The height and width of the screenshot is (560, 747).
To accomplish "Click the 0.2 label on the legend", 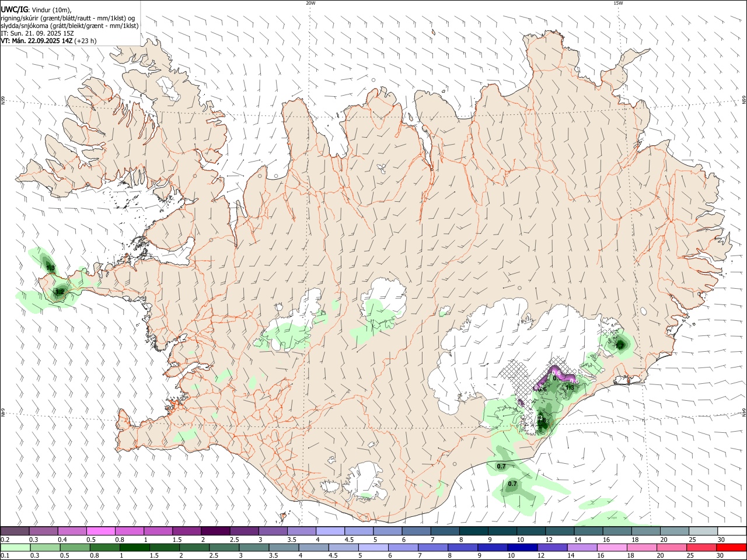I will pos(5,540).
